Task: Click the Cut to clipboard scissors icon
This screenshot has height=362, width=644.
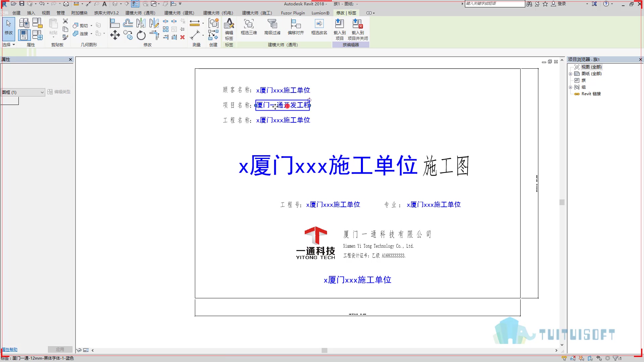Action: [65, 21]
